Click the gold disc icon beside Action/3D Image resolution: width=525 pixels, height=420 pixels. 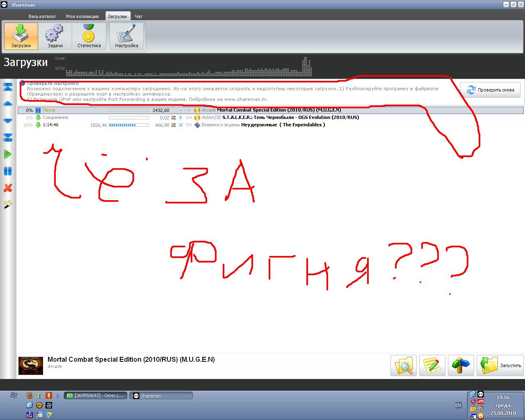[197, 117]
